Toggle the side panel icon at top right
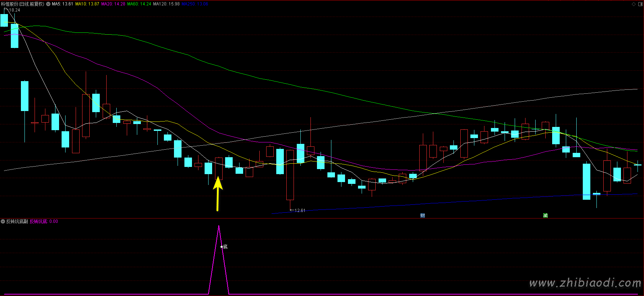 point(640,4)
